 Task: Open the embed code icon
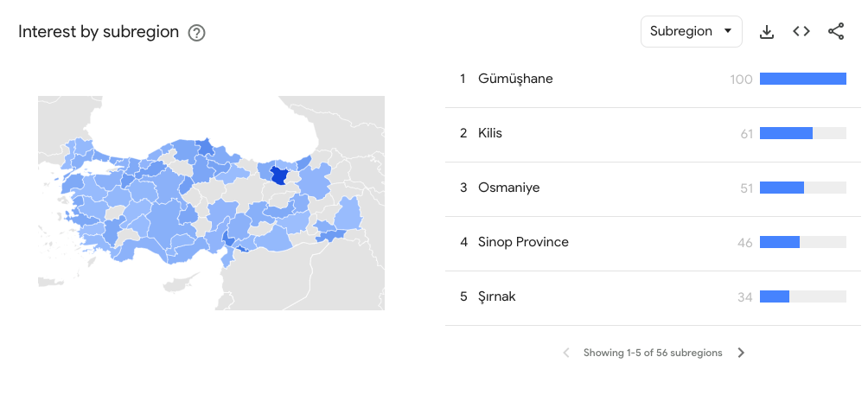(801, 31)
